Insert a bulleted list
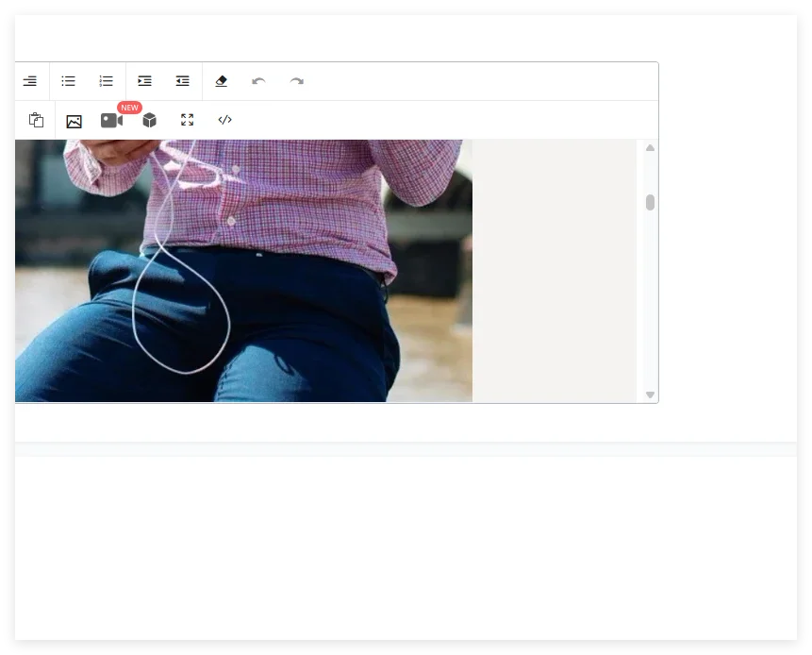The height and width of the screenshot is (655, 812). point(68,81)
